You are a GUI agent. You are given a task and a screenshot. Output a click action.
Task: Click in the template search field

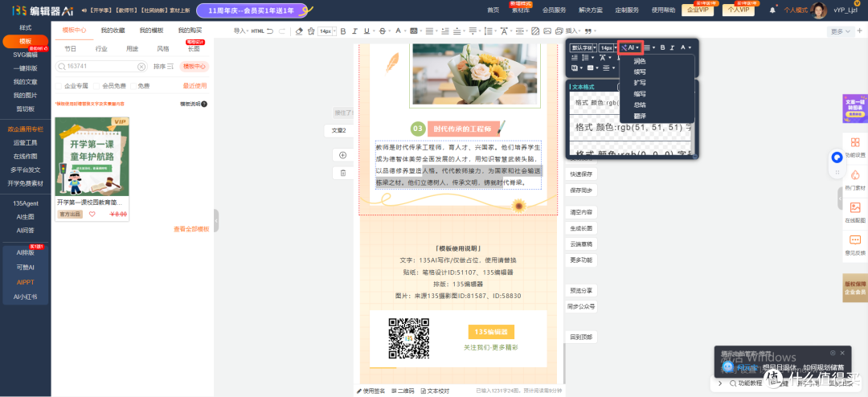[101, 67]
